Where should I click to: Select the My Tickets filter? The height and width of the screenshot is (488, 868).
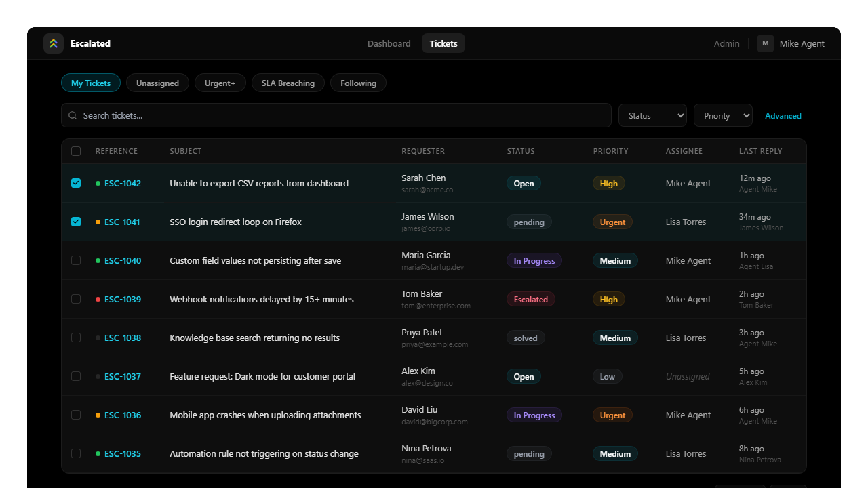pos(91,83)
